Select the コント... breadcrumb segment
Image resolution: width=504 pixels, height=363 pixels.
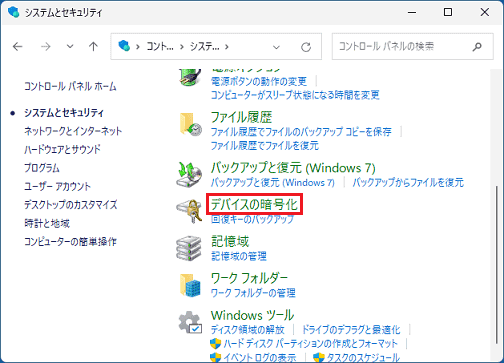tap(160, 47)
